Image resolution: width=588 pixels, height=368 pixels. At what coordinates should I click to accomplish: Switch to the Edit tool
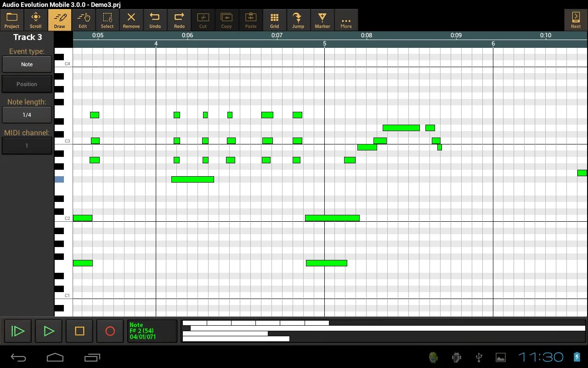pos(83,20)
